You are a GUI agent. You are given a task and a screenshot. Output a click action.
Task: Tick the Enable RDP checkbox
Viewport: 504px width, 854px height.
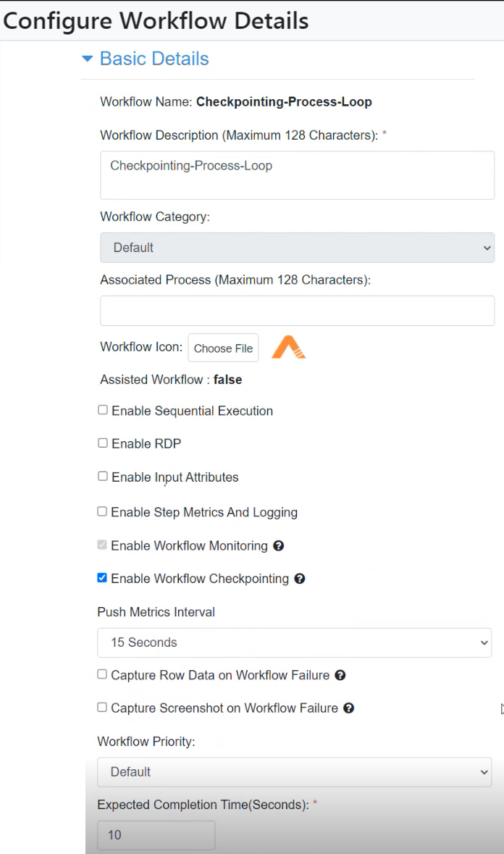click(x=102, y=443)
